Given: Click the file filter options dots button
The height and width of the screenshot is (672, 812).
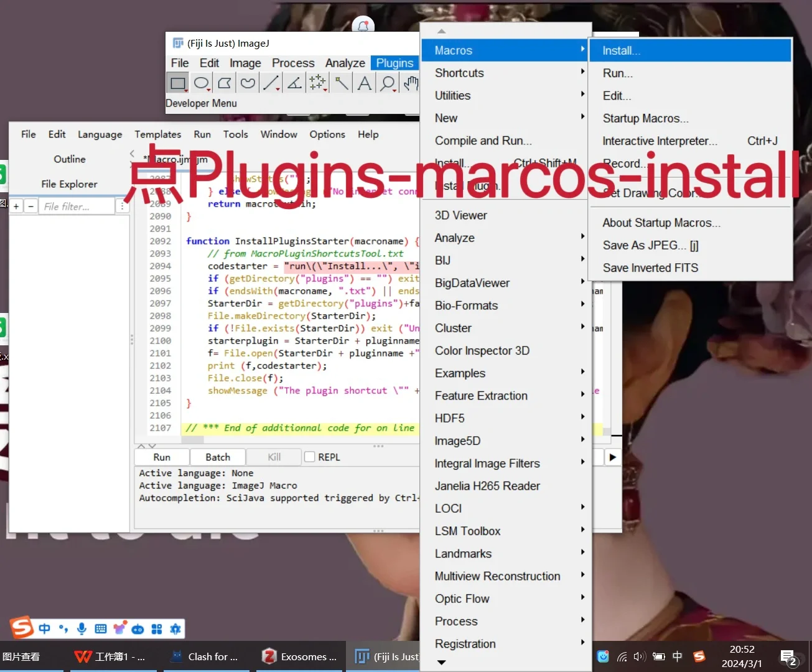Looking at the screenshot, I should (x=123, y=206).
